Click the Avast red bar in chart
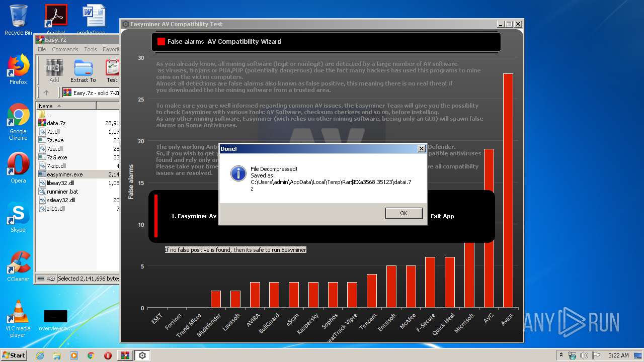The image size is (644, 362). click(x=508, y=191)
